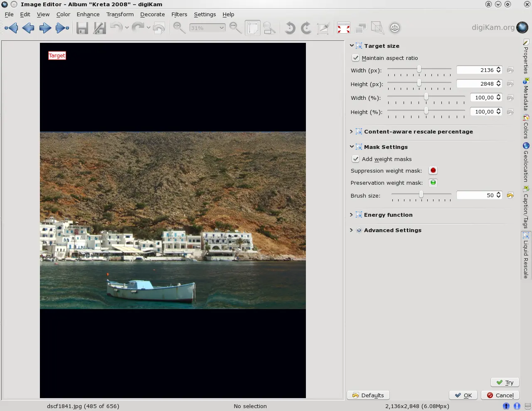The width and height of the screenshot is (532, 411).
Task: Disable Add weight masks checkbox
Action: pos(356,159)
